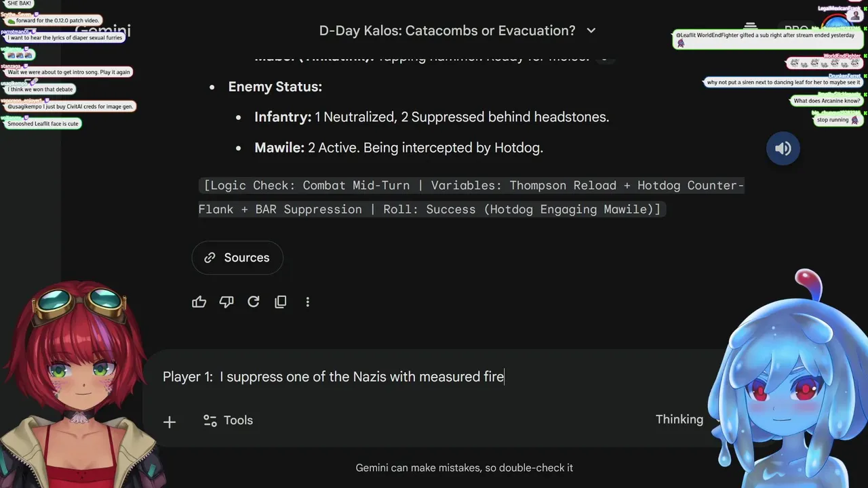Copy the response using the copy icon
This screenshot has width=868, height=488.
coord(281,302)
